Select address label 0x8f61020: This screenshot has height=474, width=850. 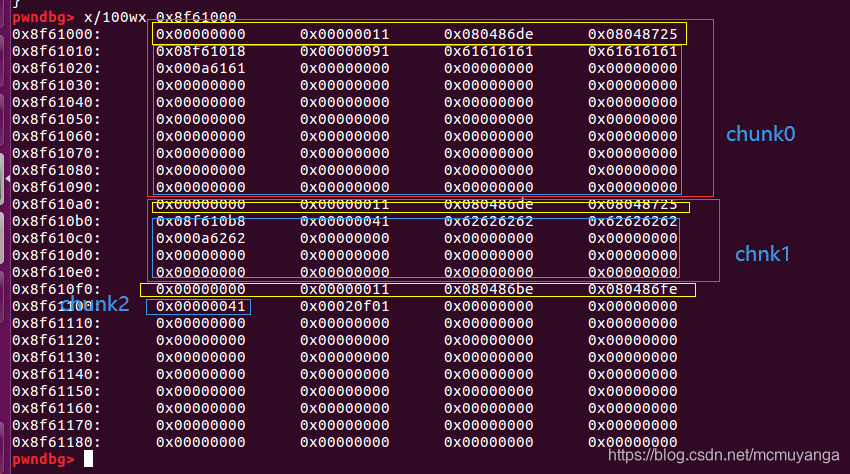pos(56,68)
